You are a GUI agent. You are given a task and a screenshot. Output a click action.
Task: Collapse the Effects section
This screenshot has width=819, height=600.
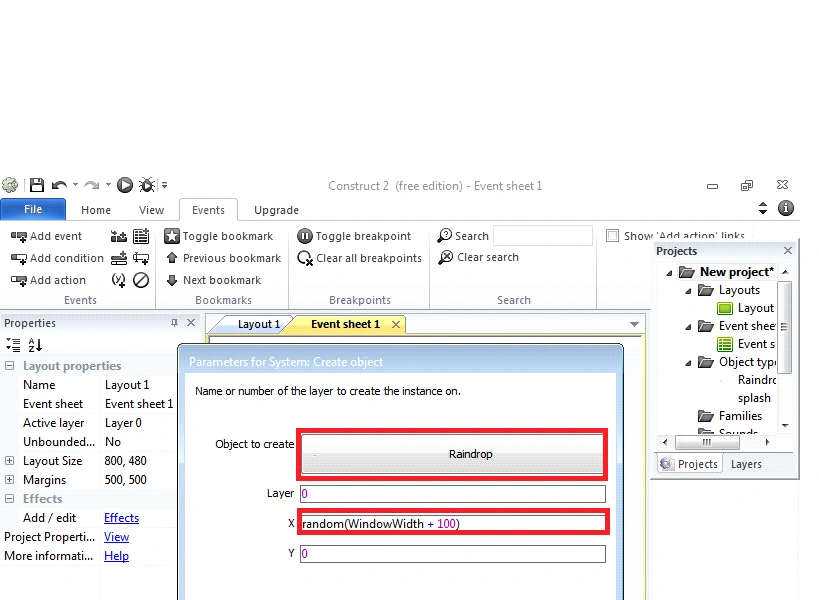click(9, 498)
